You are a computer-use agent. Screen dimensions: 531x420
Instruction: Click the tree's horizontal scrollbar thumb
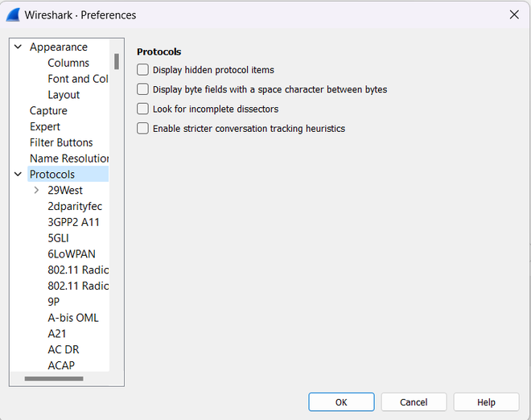pyautogui.click(x=54, y=378)
